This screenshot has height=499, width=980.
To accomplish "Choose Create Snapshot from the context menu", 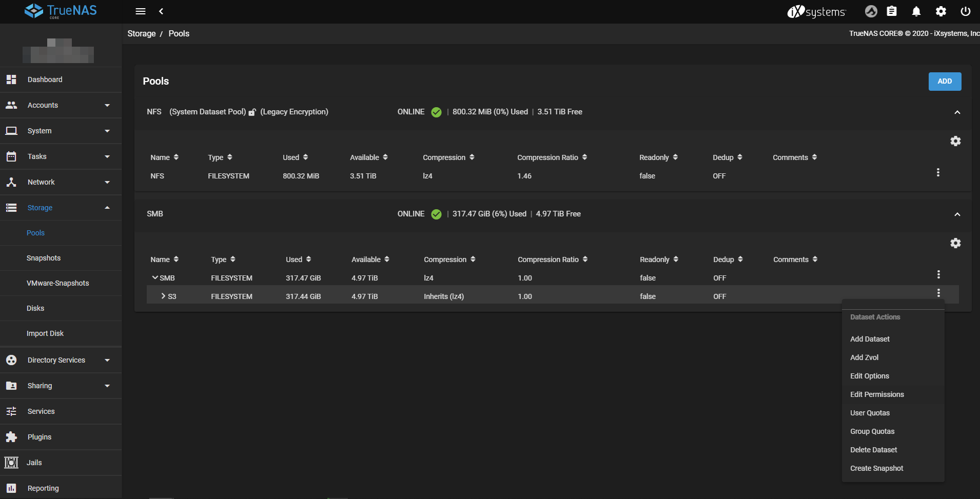I will pyautogui.click(x=876, y=468).
